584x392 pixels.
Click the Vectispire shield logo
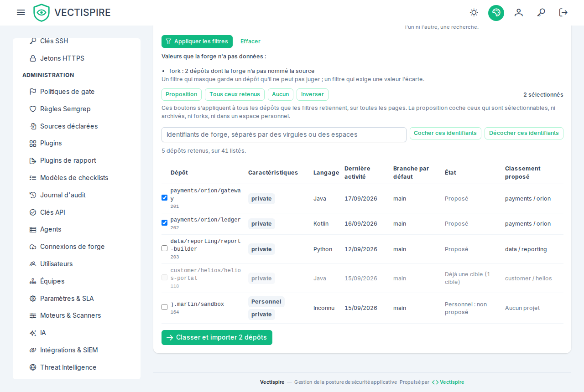42,13
